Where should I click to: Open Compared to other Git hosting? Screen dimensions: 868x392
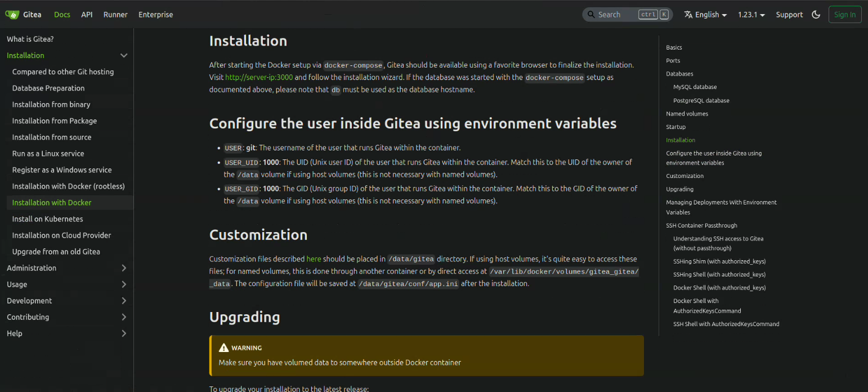(x=63, y=72)
